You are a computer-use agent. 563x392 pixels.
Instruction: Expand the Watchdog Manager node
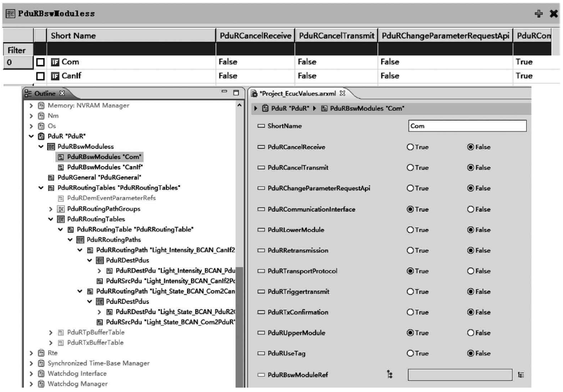click(x=31, y=384)
